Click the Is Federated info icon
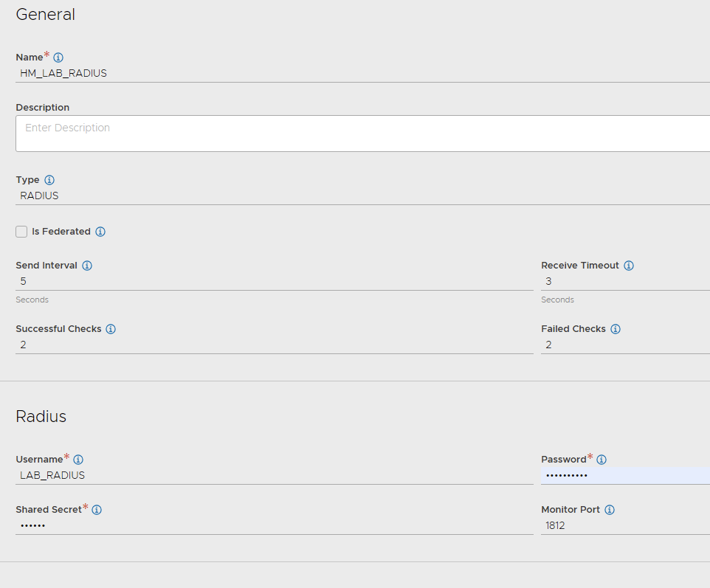 click(101, 231)
